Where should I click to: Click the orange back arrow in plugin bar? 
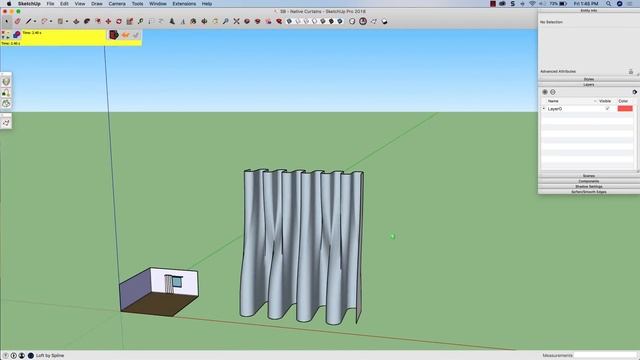click(x=125, y=35)
